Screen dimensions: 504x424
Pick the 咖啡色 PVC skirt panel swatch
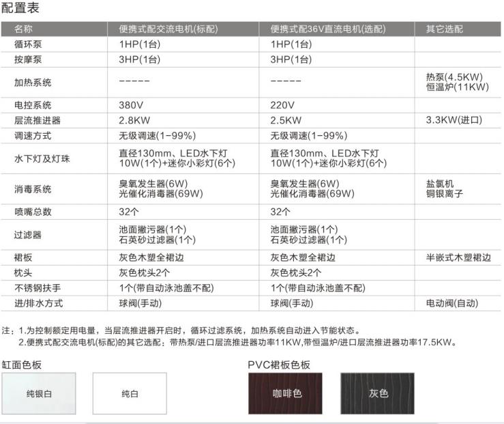(x=286, y=393)
